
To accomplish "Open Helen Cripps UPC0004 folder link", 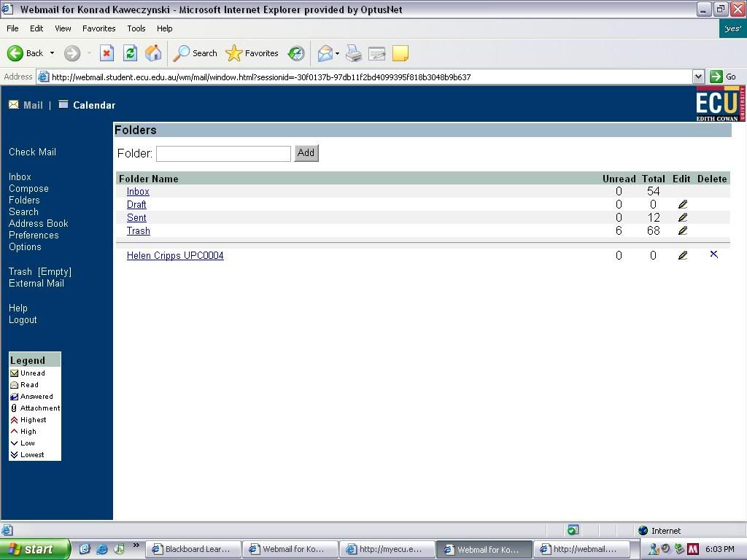I will [175, 255].
